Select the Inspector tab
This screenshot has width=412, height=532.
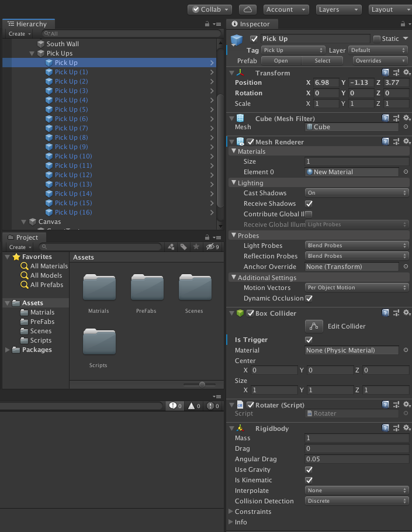pyautogui.click(x=251, y=24)
